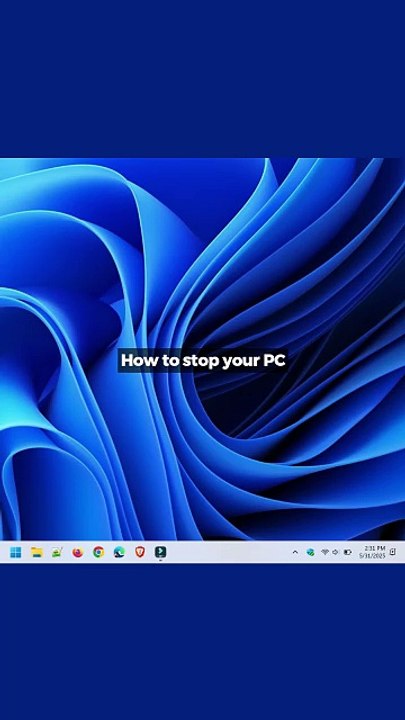Click the Edge icon in system tray

[x=310, y=552]
